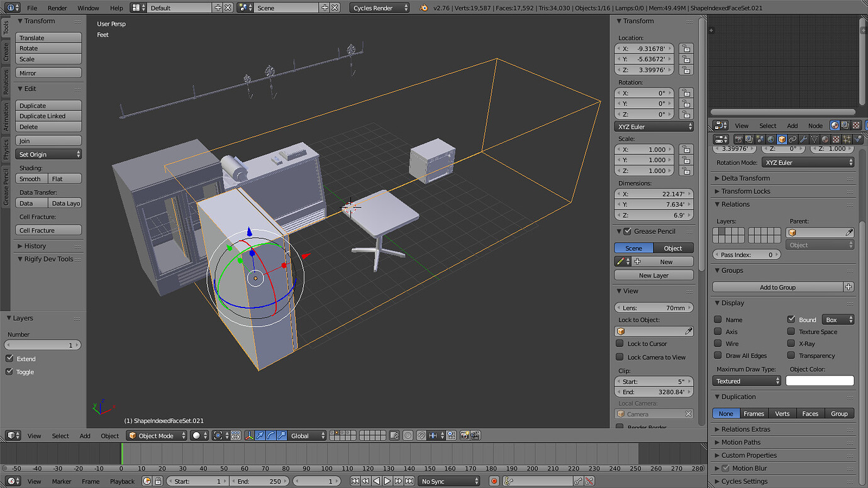Enable the X-Ray display checkbox
This screenshot has width=868, height=488.
pyautogui.click(x=791, y=343)
